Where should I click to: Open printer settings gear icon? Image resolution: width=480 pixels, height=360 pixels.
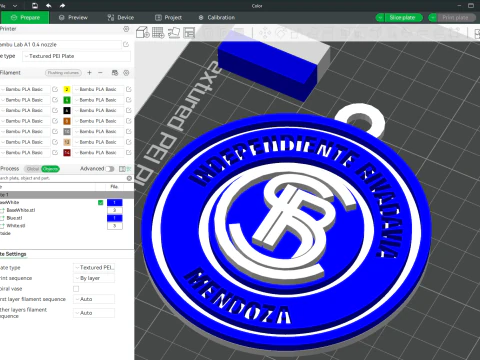[126, 29]
